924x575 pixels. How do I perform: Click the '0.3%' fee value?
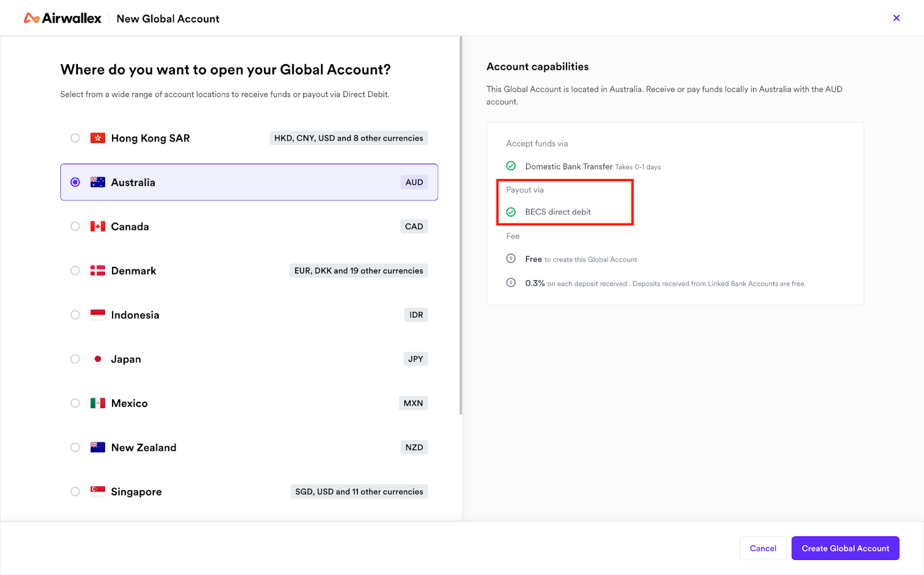pos(535,283)
